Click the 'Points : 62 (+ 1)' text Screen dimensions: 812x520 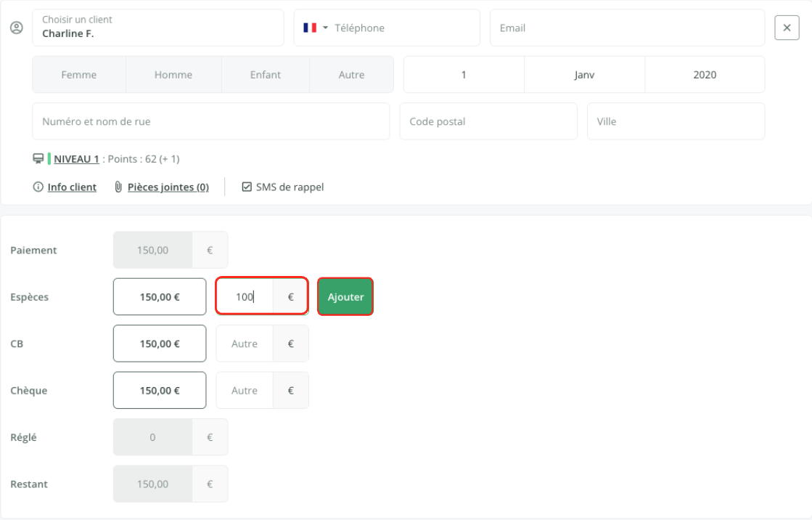144,159
